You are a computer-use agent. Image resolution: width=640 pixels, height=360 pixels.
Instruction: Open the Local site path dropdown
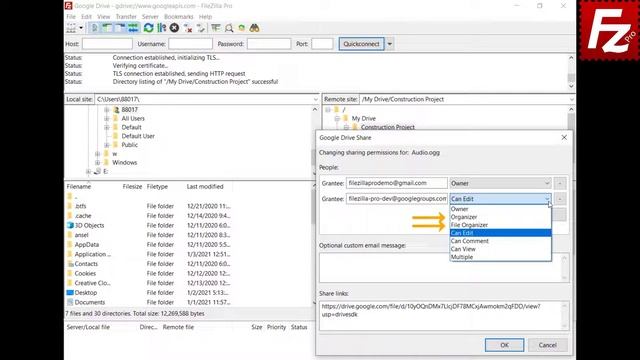coord(316,99)
